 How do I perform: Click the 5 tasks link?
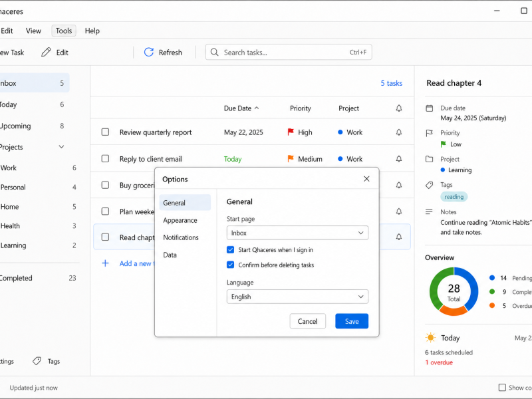coord(391,83)
